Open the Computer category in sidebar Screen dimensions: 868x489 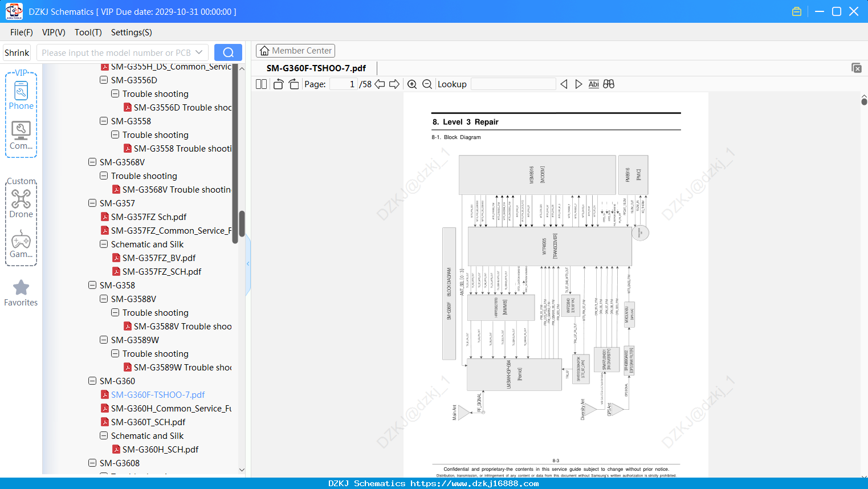pyautogui.click(x=21, y=136)
